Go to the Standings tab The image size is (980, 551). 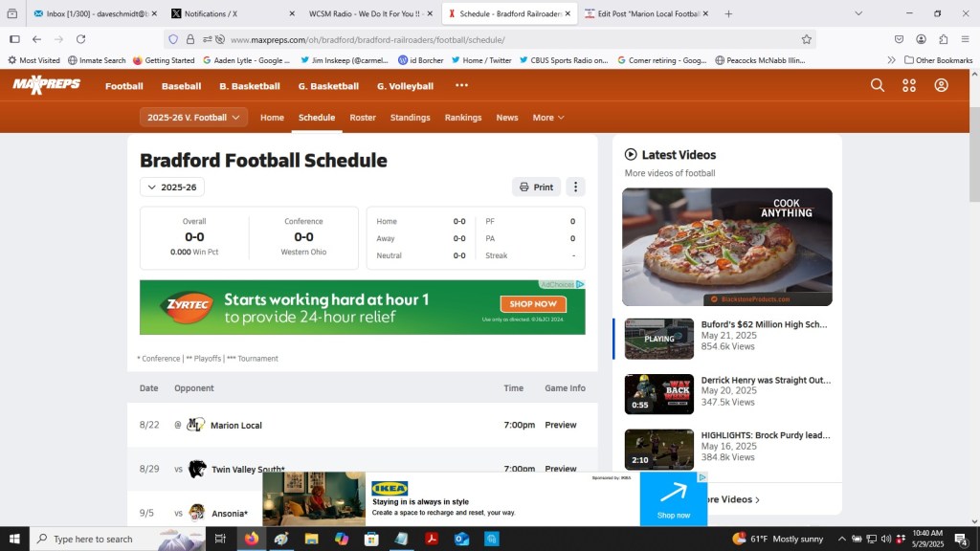point(410,118)
